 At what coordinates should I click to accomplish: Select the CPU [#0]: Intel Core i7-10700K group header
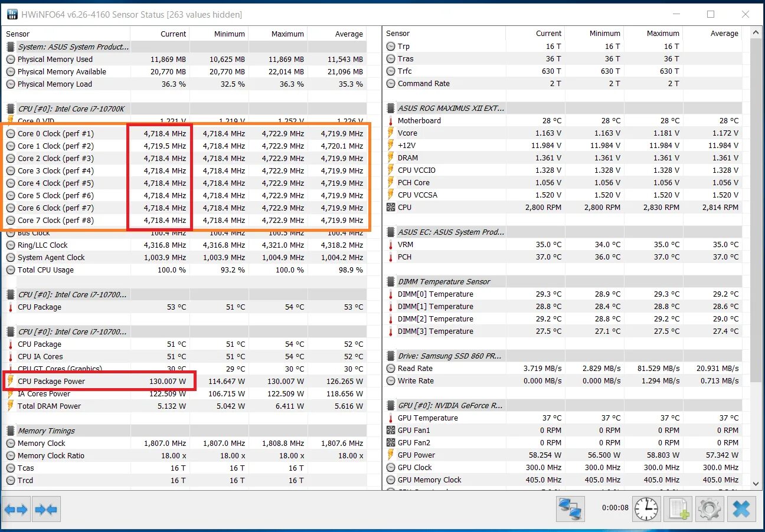point(185,109)
